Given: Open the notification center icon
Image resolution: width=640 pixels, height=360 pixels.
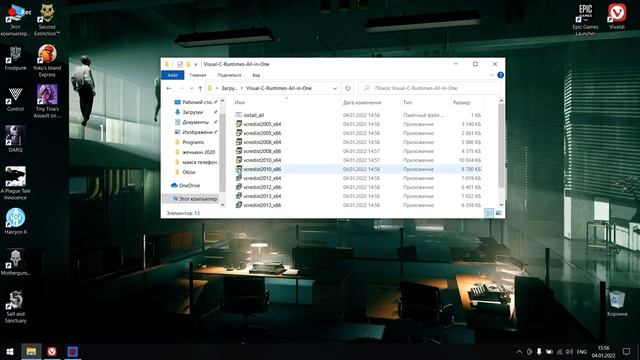Looking at the screenshot, I should tap(627, 351).
